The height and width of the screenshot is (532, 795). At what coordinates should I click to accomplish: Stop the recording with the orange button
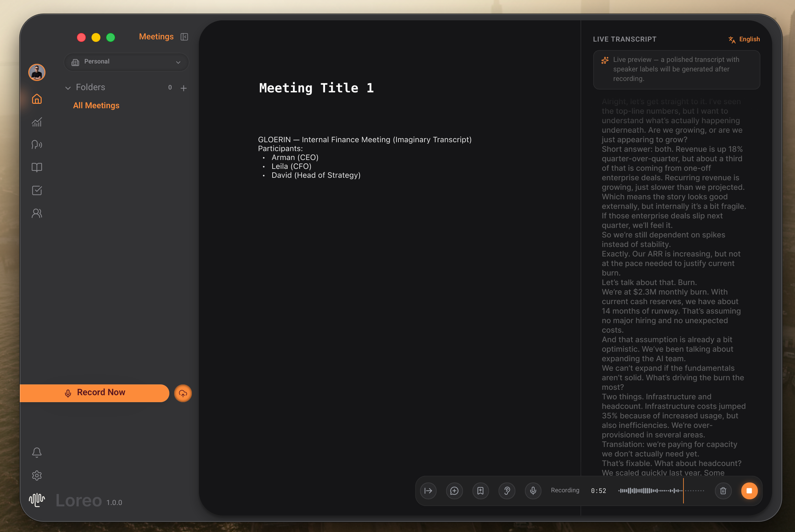click(749, 491)
